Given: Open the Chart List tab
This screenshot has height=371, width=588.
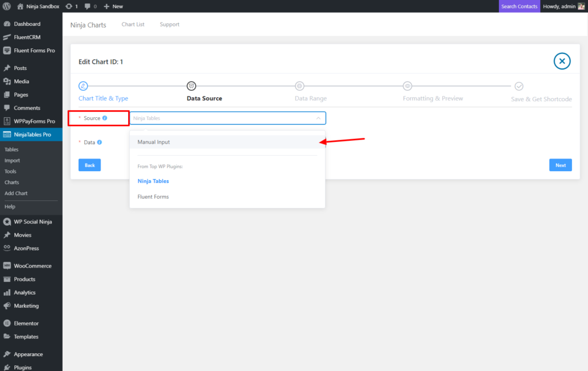Looking at the screenshot, I should [133, 25].
